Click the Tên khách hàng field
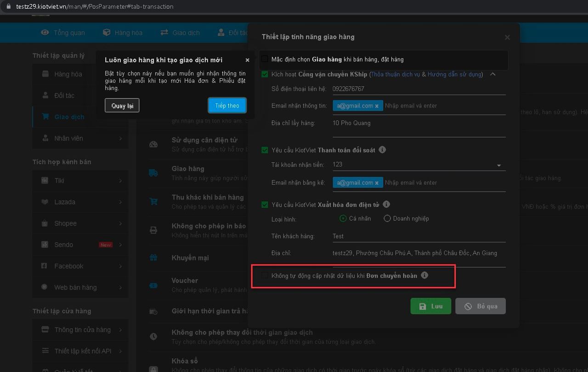This screenshot has height=372, width=588. 419,236
